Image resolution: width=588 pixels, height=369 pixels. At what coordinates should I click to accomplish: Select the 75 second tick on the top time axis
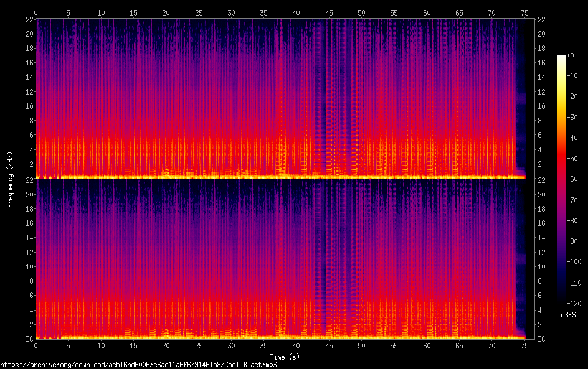524,13
